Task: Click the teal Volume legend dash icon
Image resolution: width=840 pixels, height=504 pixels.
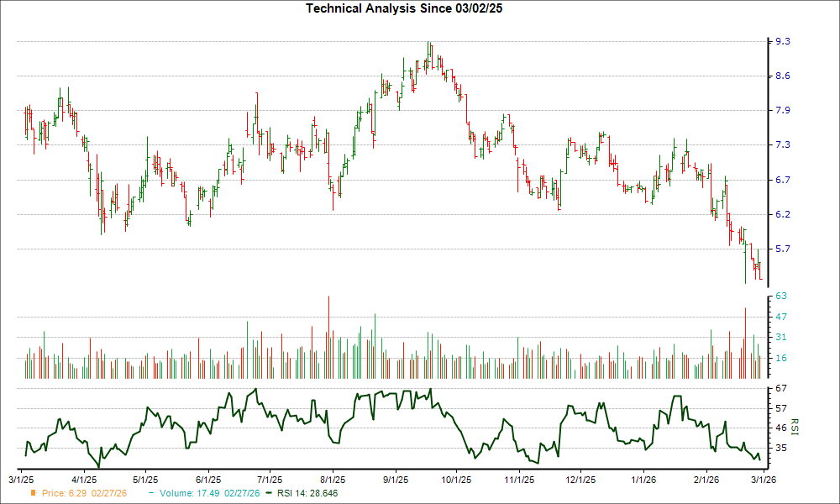Action: [150, 494]
